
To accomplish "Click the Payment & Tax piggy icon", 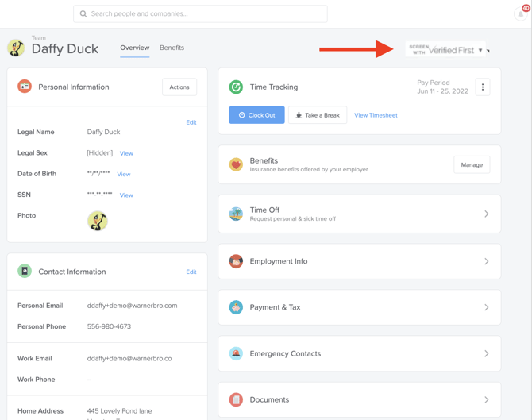I will [236, 307].
